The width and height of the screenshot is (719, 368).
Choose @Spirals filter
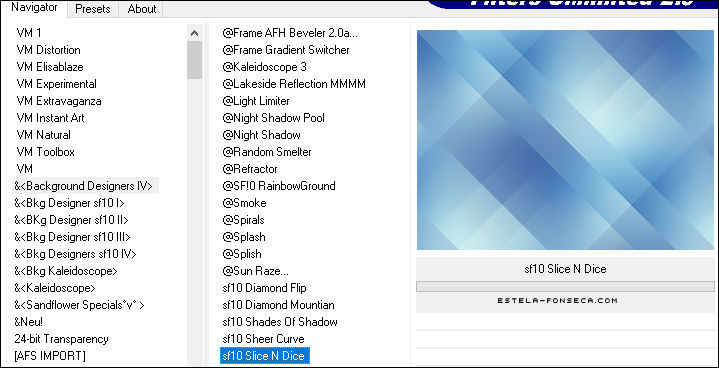pyautogui.click(x=243, y=220)
